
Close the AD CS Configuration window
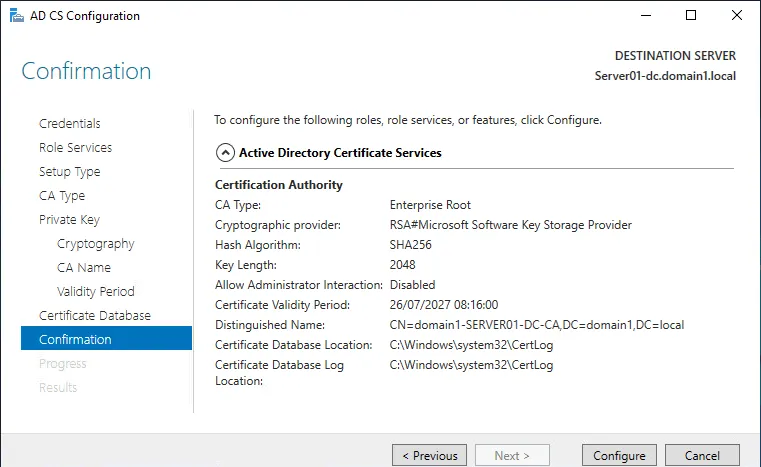click(x=737, y=16)
